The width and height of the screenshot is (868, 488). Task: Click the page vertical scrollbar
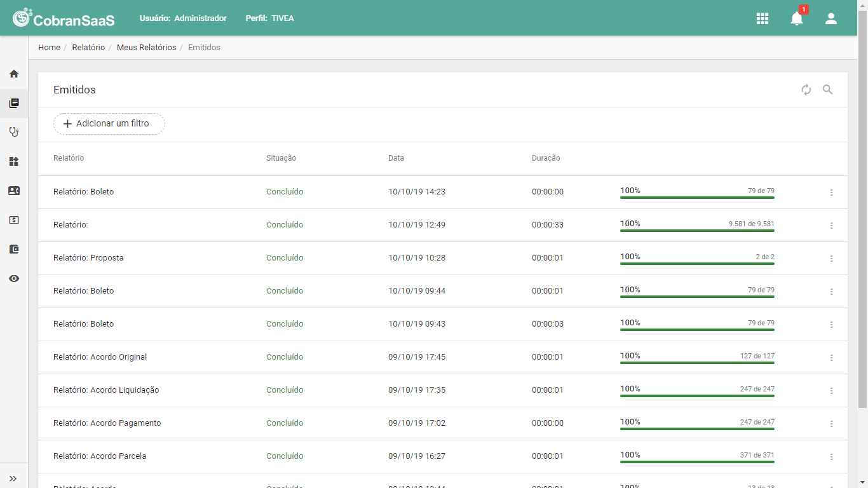862,210
